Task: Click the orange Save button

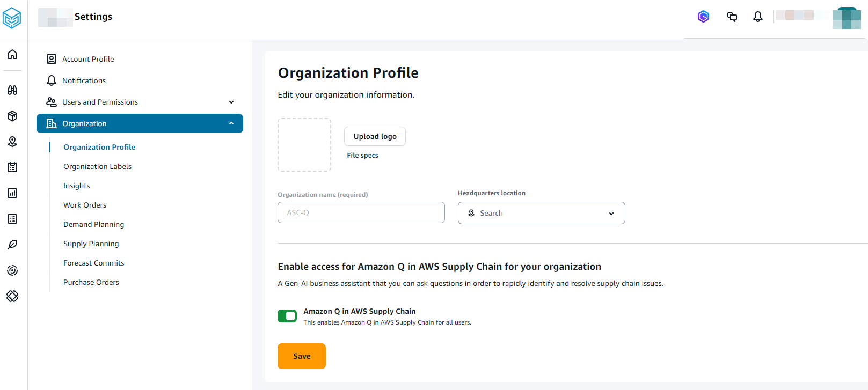Action: (302, 356)
